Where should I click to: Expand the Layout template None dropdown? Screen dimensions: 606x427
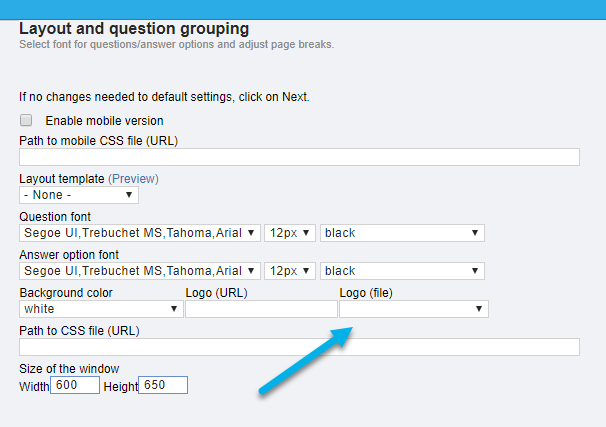tap(79, 195)
